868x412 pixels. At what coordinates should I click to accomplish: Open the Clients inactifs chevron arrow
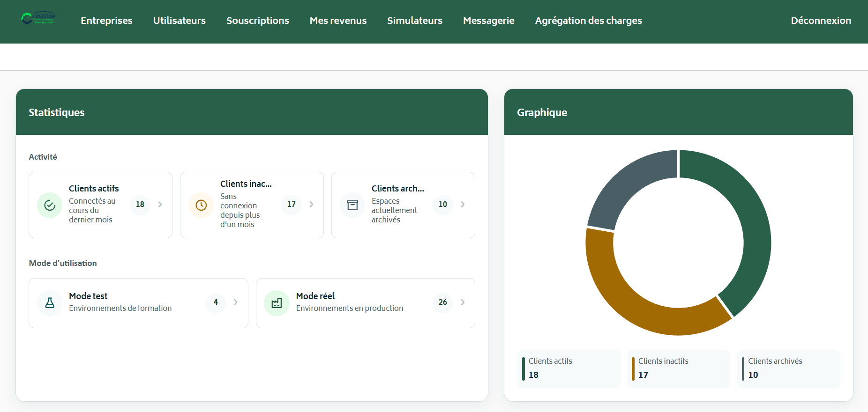click(x=311, y=204)
